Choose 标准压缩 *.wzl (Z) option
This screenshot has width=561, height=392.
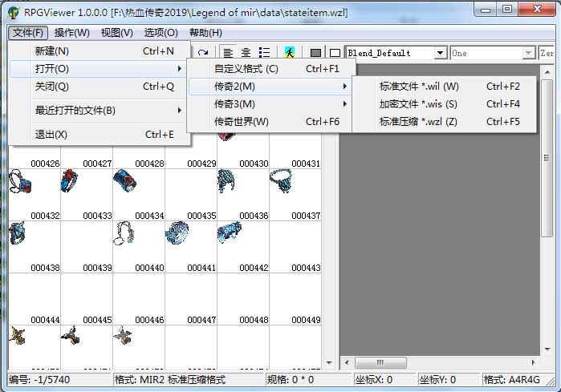tap(444, 122)
